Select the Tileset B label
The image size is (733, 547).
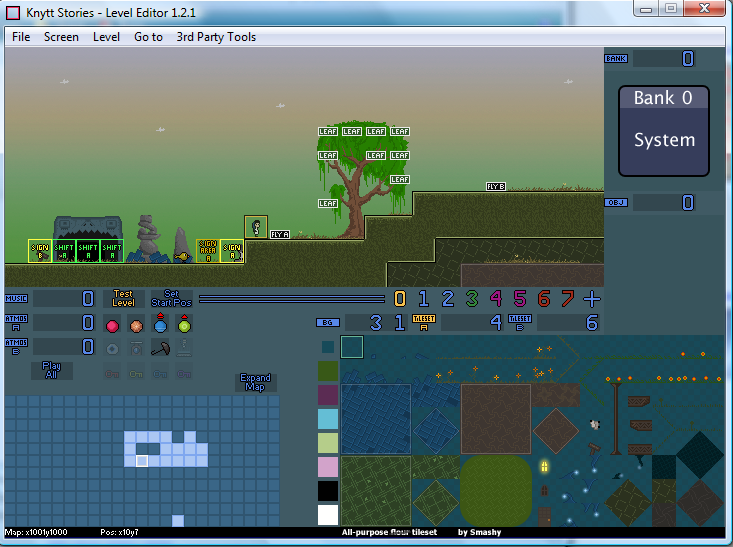[x=520, y=322]
